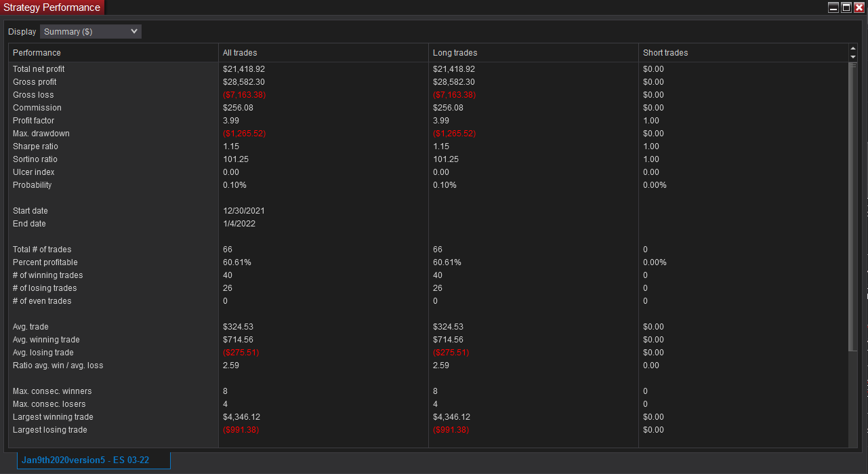The width and height of the screenshot is (868, 474).
Task: Select the Total net profit row label
Action: (39, 69)
